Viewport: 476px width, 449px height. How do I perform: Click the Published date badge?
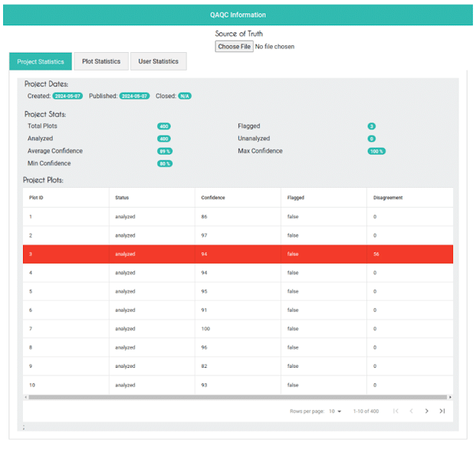point(134,96)
